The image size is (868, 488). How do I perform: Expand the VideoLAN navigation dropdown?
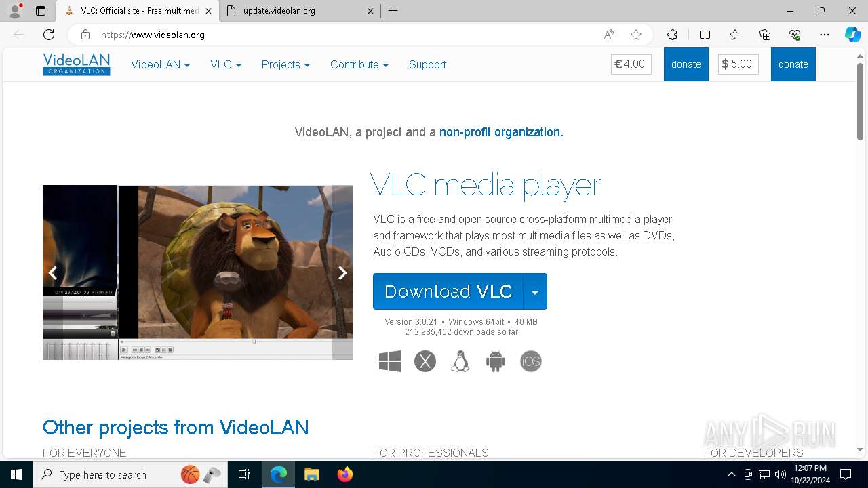click(160, 64)
